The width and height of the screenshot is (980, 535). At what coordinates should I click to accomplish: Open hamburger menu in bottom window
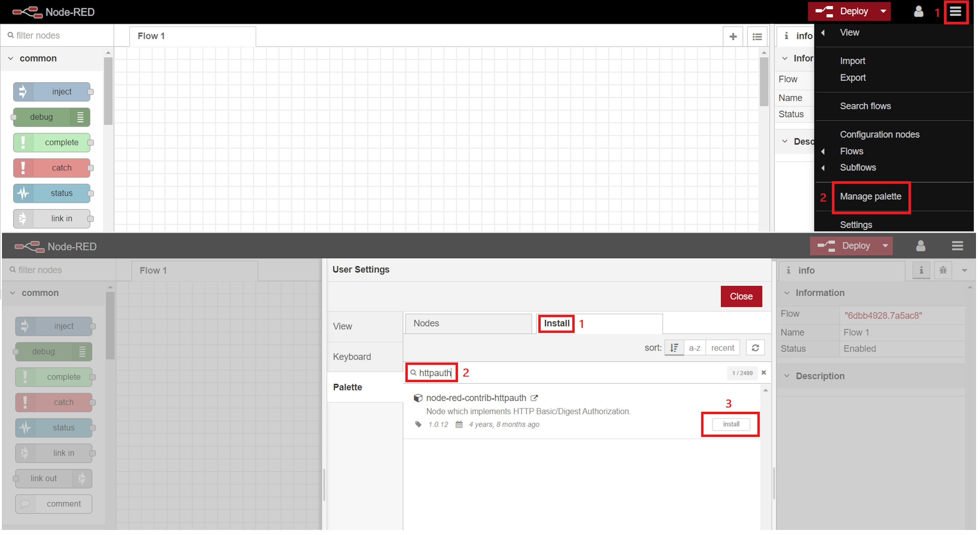[x=957, y=246]
